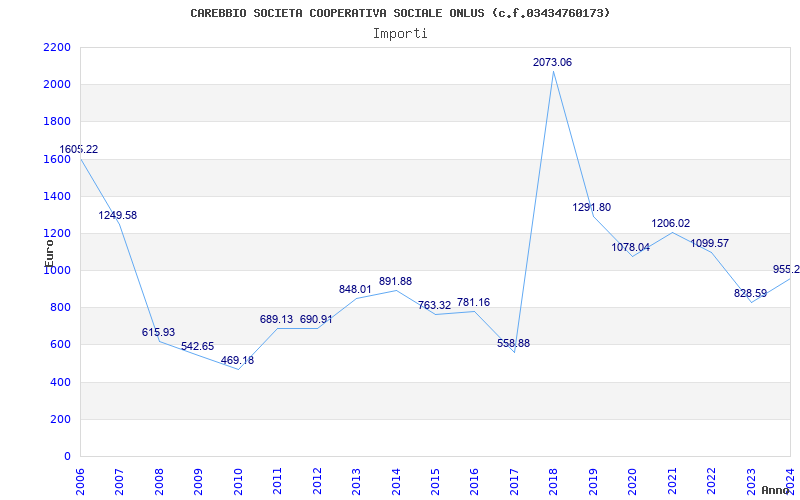Select the 828.59 data label
The image size is (800, 500).
click(x=751, y=293)
